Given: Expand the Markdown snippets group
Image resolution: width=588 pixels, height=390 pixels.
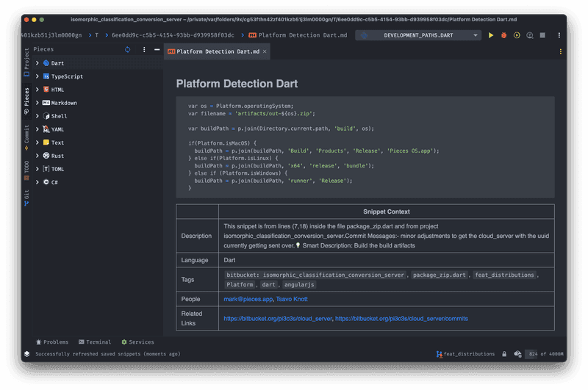Looking at the screenshot, I should tap(37, 103).
